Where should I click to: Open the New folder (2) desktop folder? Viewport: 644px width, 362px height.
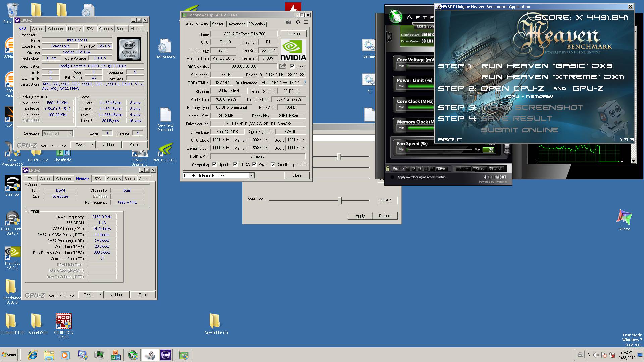pyautogui.click(x=216, y=324)
